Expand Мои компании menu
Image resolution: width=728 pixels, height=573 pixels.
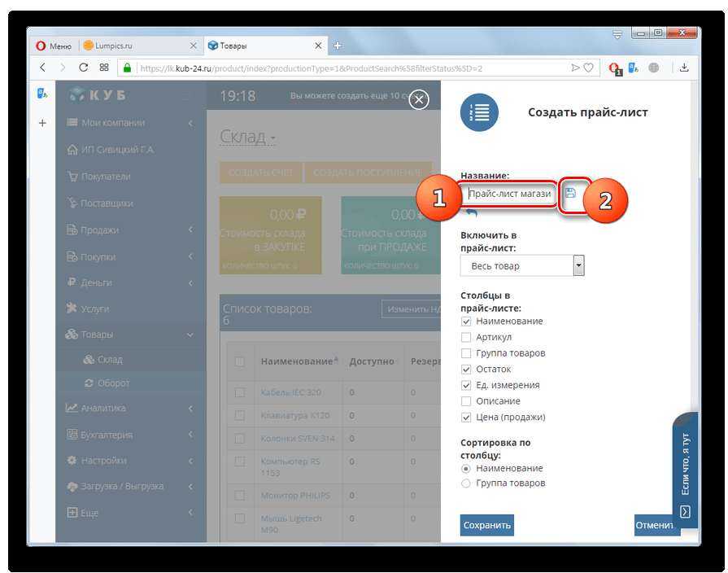click(x=131, y=123)
